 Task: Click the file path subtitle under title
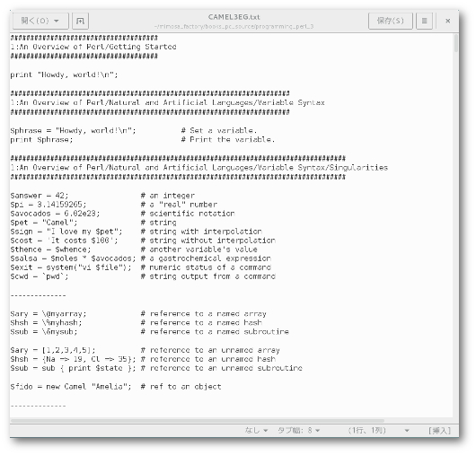coord(234,27)
